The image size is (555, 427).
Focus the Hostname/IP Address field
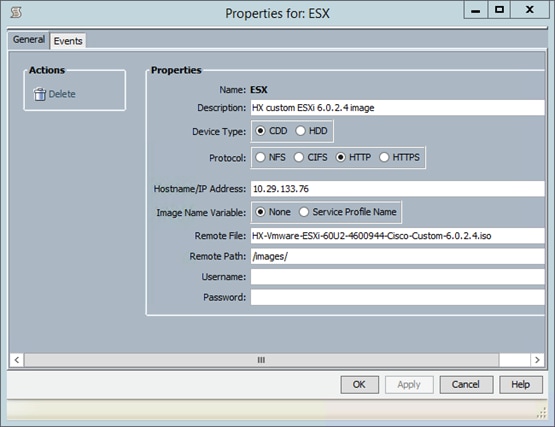coord(397,189)
